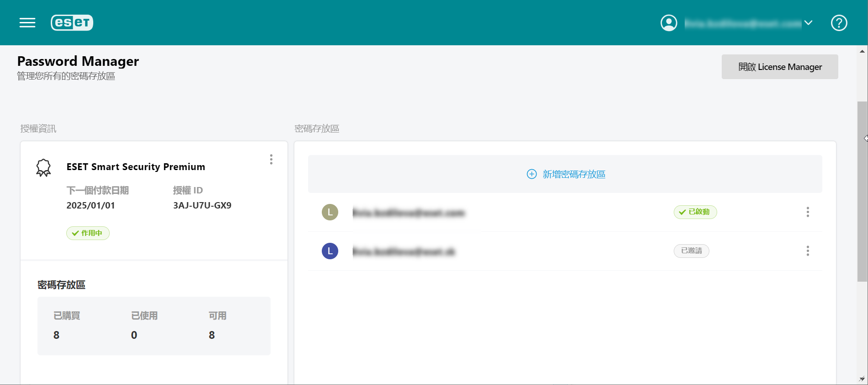
Task: Click the 已邀請 status badge
Action: [692, 251]
